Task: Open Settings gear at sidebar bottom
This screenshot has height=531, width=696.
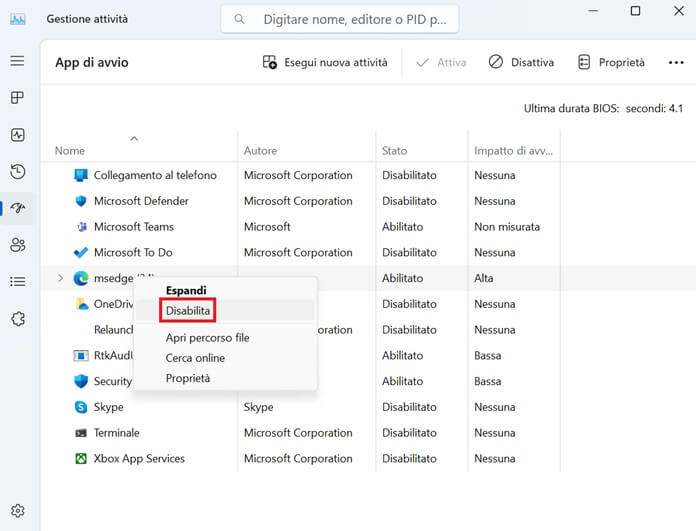Action: click(18, 511)
